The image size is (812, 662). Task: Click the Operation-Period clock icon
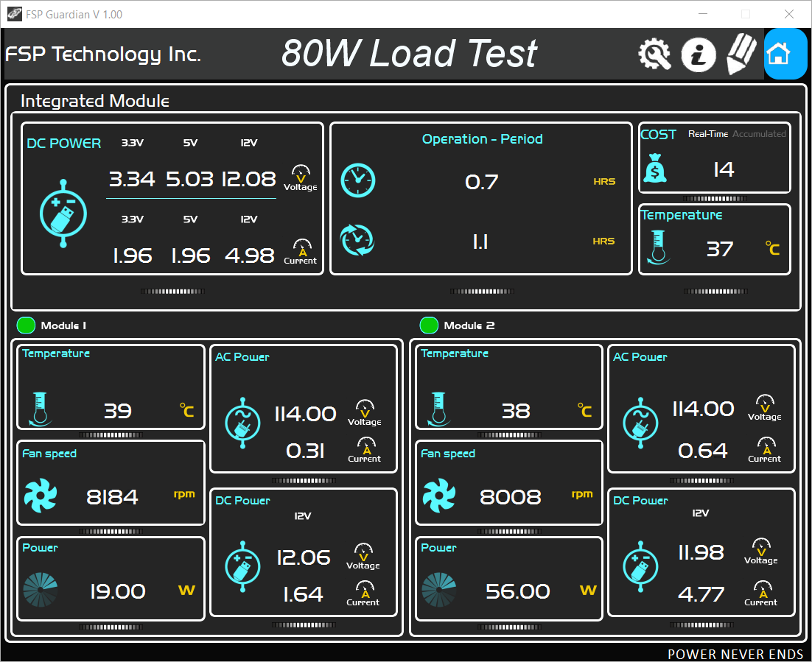[358, 180]
